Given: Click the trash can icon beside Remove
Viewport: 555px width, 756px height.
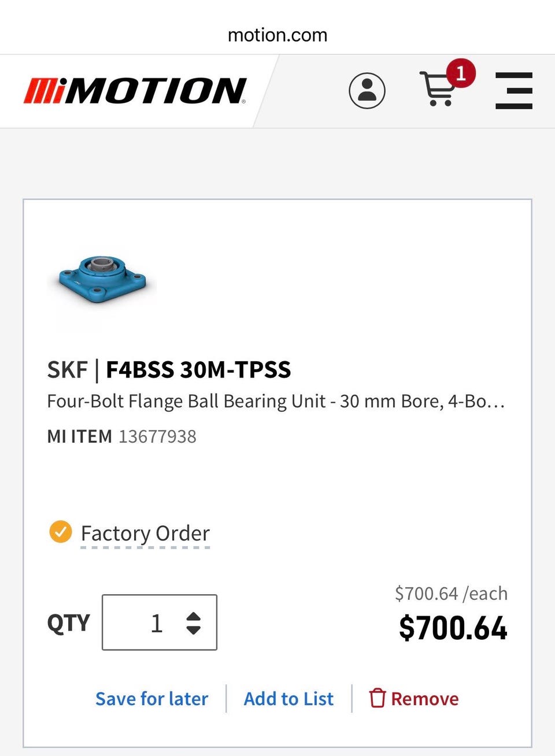Looking at the screenshot, I should click(x=378, y=698).
